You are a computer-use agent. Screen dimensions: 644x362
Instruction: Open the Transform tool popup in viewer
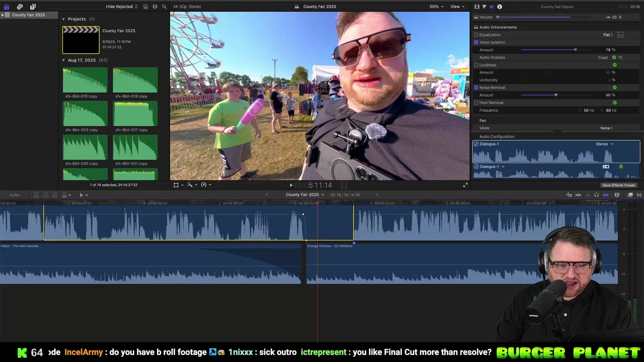click(178, 185)
